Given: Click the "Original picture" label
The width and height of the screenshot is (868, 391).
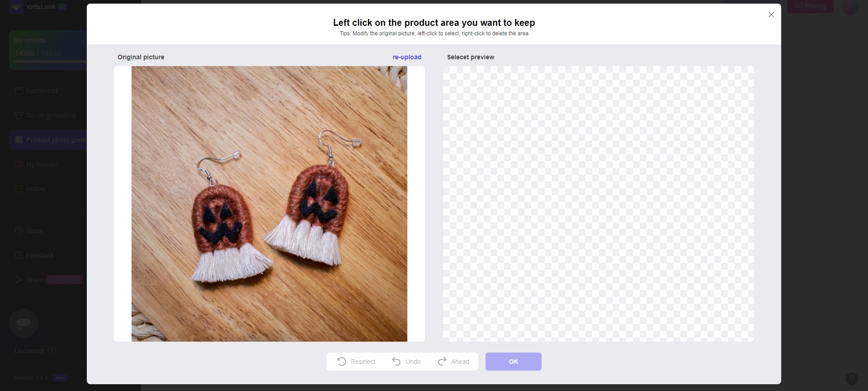Looking at the screenshot, I should point(141,57).
